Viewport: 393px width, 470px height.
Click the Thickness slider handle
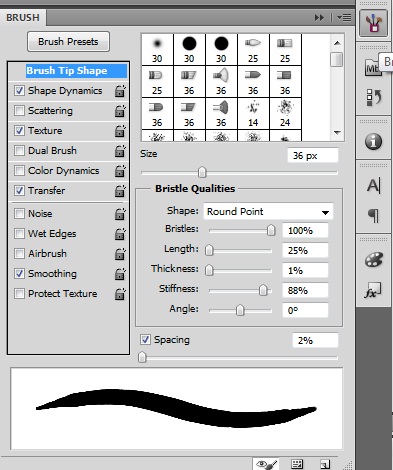209,270
